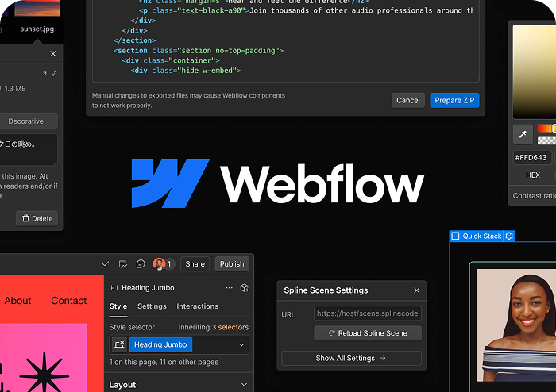
Task: Open the comments bubble icon
Action: (x=141, y=263)
